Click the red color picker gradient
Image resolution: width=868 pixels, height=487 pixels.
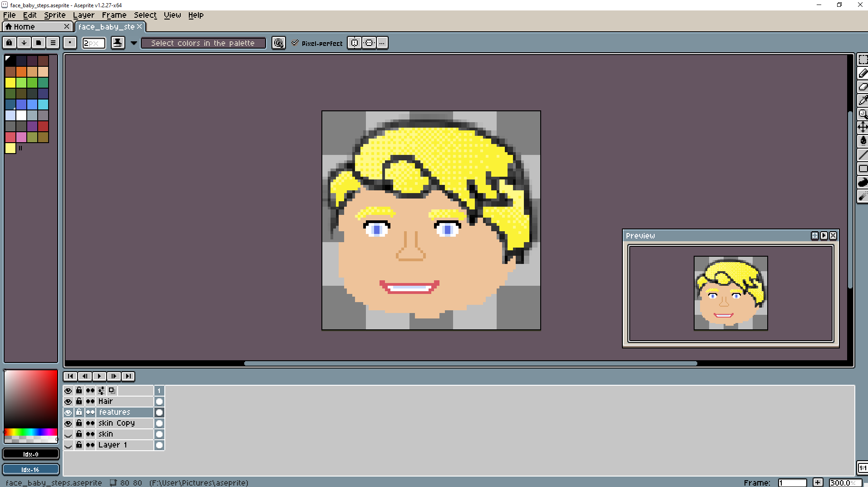click(x=31, y=399)
